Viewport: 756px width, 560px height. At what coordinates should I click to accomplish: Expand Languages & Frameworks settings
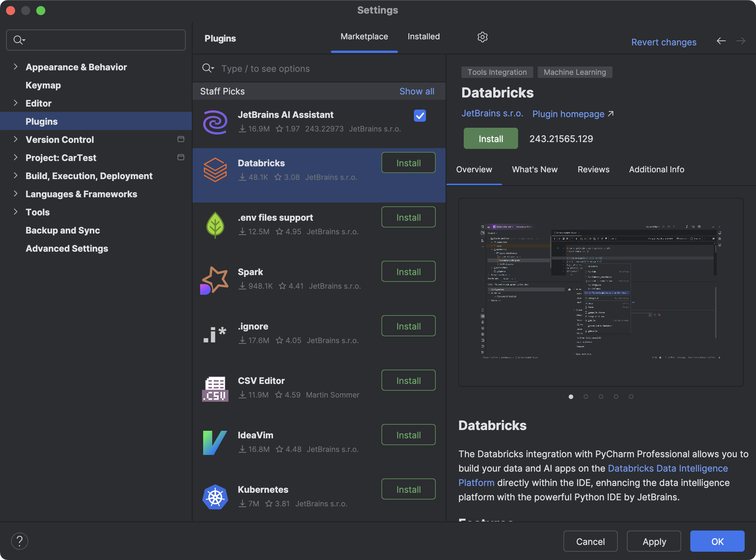coord(15,194)
